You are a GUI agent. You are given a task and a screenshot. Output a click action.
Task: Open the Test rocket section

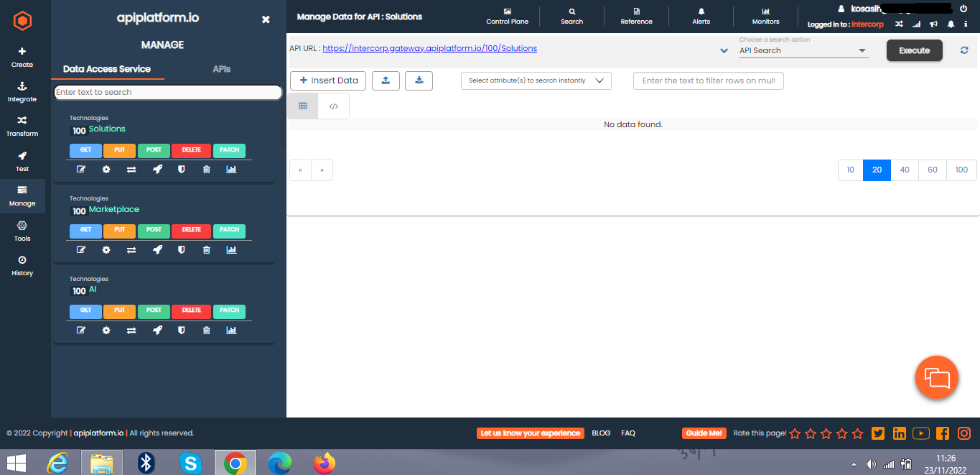(22, 162)
